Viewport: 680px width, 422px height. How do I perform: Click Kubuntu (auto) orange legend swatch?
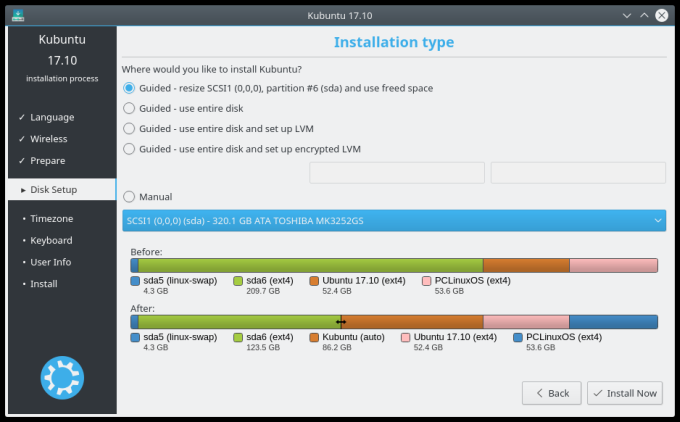point(315,338)
